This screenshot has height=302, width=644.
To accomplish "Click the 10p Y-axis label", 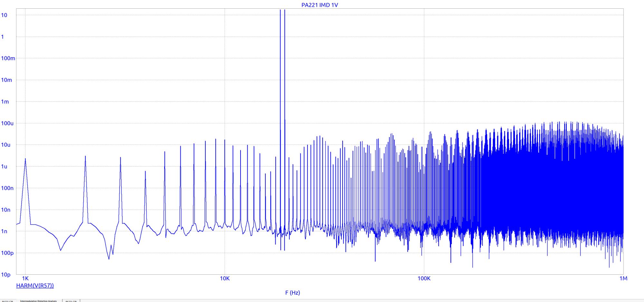I will [x=6, y=275].
